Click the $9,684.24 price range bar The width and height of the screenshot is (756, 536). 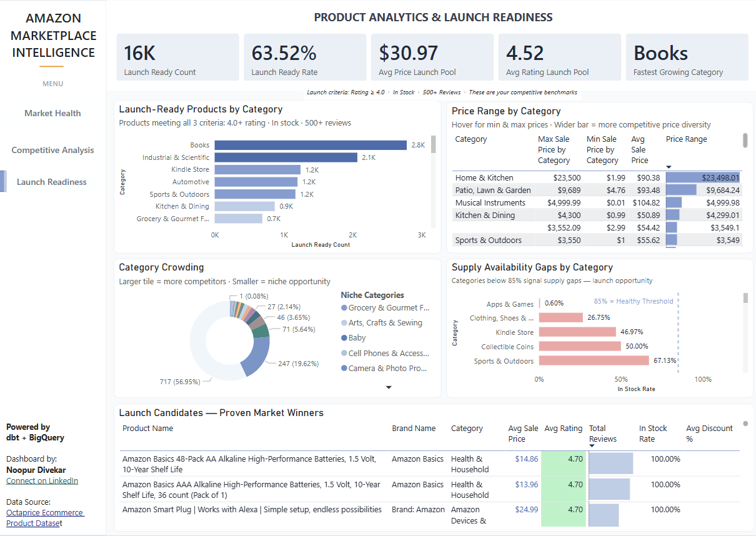(x=681, y=190)
